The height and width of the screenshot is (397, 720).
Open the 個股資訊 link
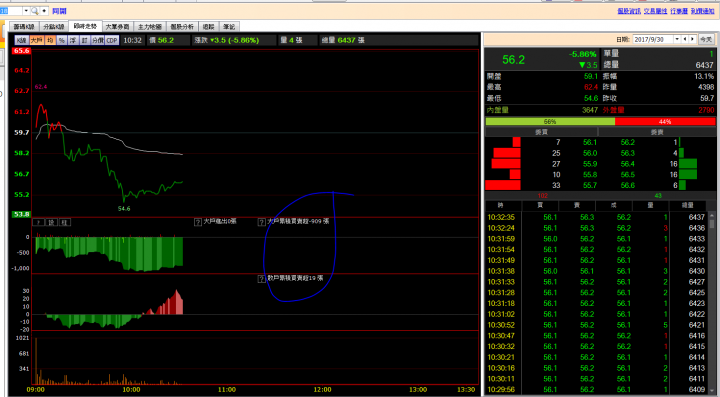pyautogui.click(x=629, y=11)
